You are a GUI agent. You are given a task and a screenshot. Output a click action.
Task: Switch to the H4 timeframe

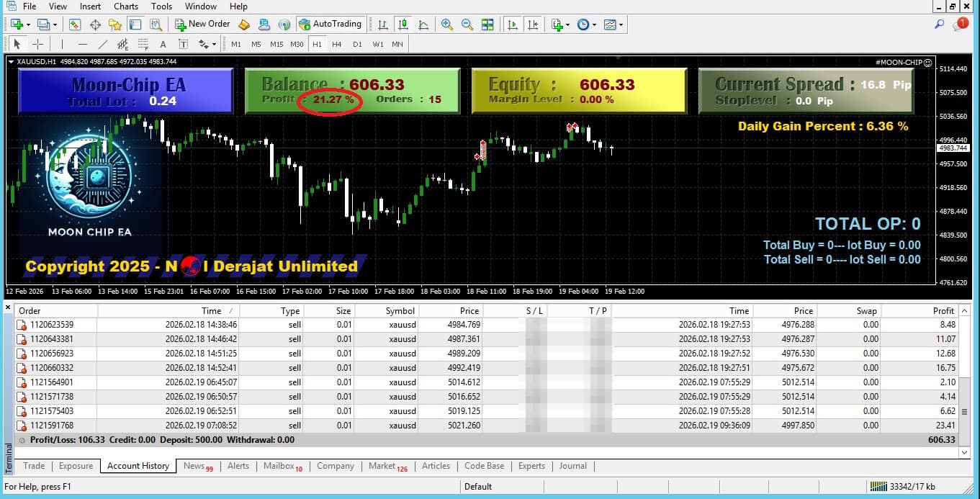coord(336,44)
